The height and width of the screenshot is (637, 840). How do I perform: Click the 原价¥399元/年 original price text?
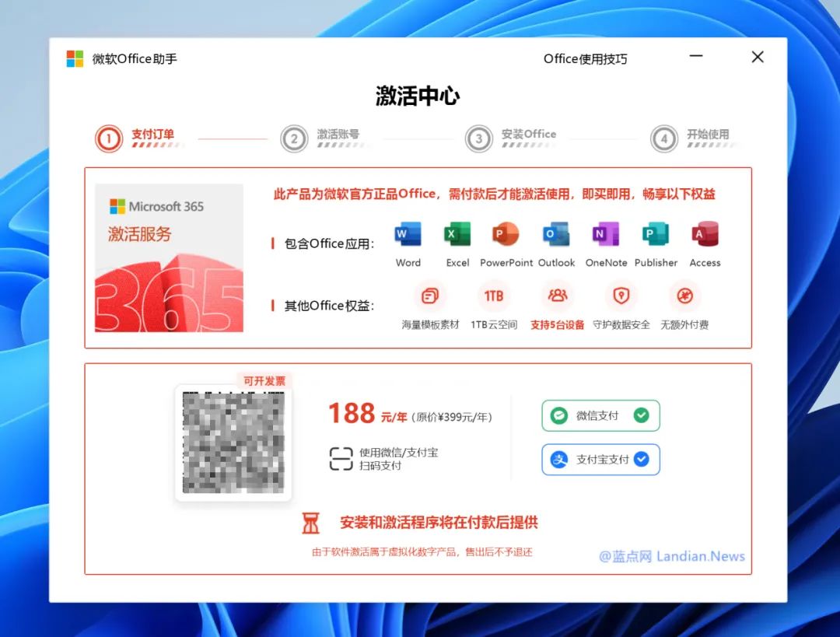[x=452, y=417]
